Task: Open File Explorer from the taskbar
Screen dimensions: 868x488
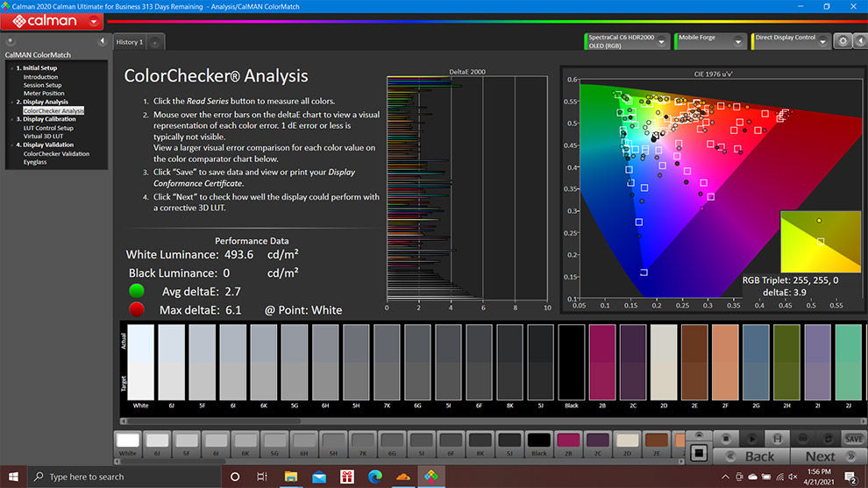Action: point(290,477)
